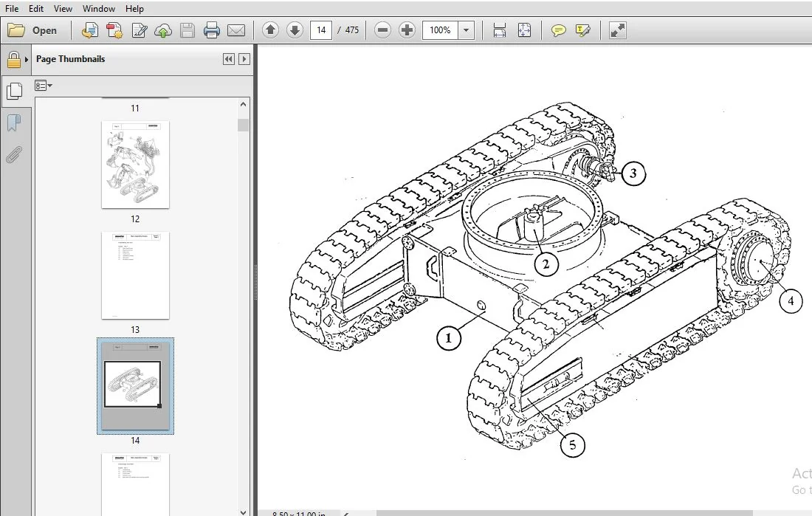Open the thumbnails options dropdown
The height and width of the screenshot is (516, 812).
coord(44,86)
